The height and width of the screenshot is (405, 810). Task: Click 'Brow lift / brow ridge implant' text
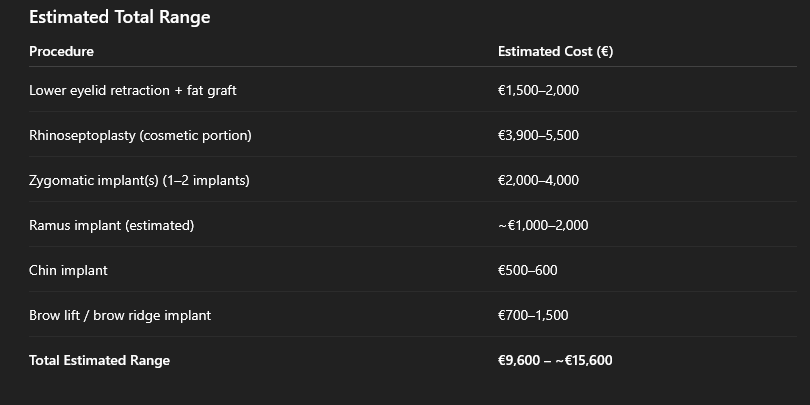click(x=120, y=315)
